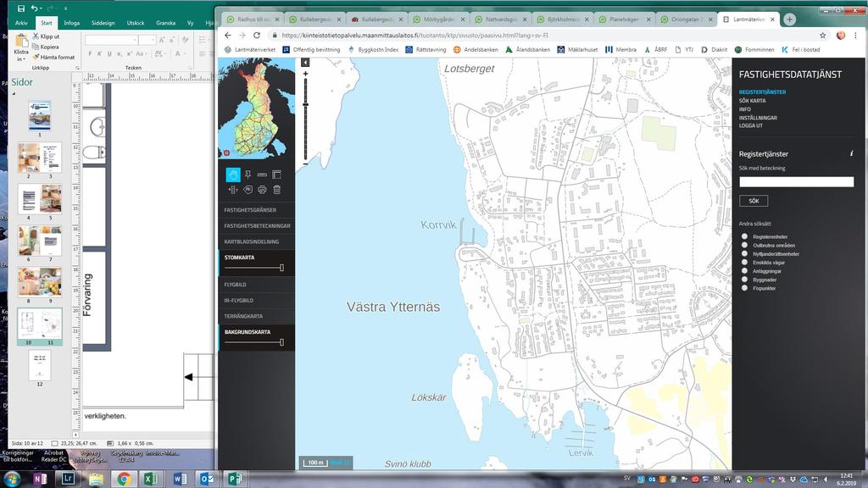Open the Siddesign tab in Publisher ribbon

click(x=103, y=23)
